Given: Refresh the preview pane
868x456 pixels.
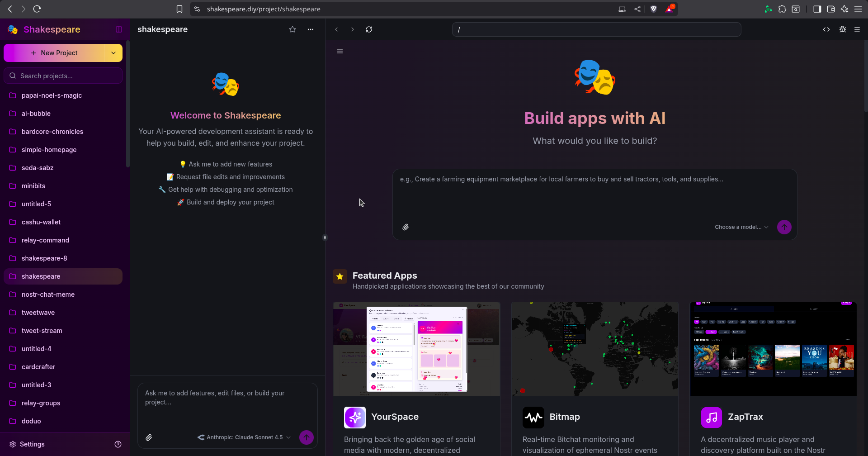Looking at the screenshot, I should pos(369,29).
